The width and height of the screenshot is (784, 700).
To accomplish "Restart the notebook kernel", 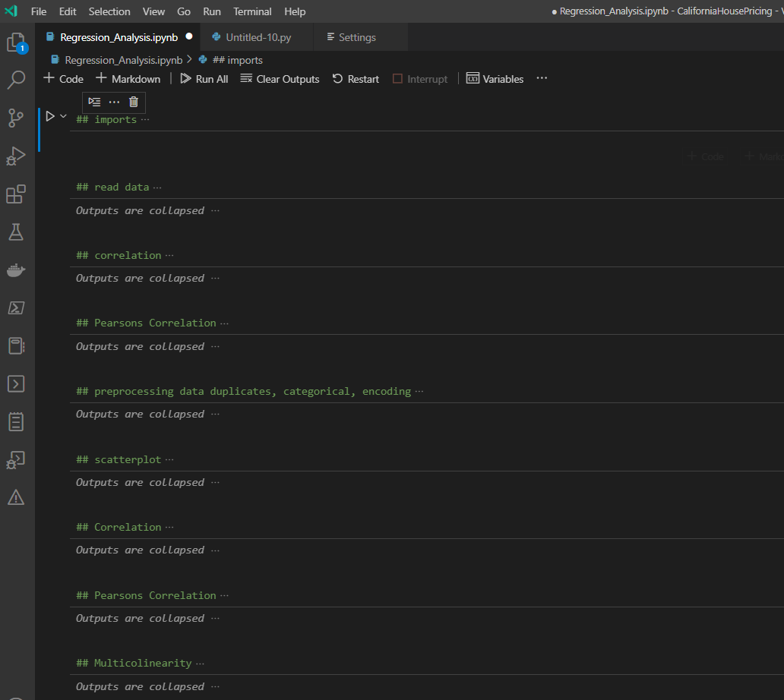I will tap(355, 78).
